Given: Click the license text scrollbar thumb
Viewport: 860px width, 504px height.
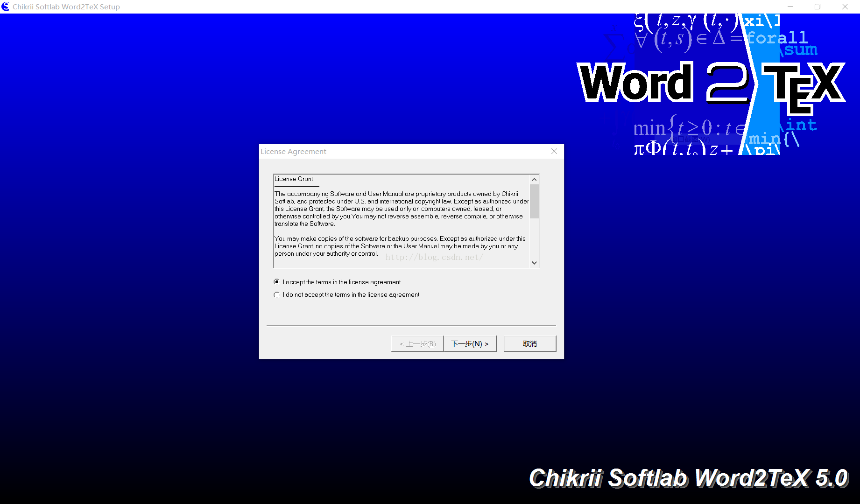Looking at the screenshot, I should 535,201.
